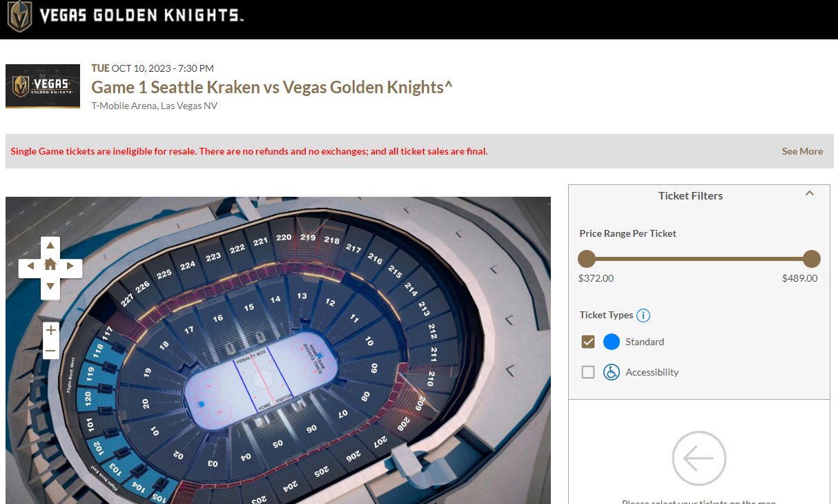Viewport: 838px width, 504px height.
Task: Open the Game 1 Kraken vs Knights title
Action: coord(272,88)
